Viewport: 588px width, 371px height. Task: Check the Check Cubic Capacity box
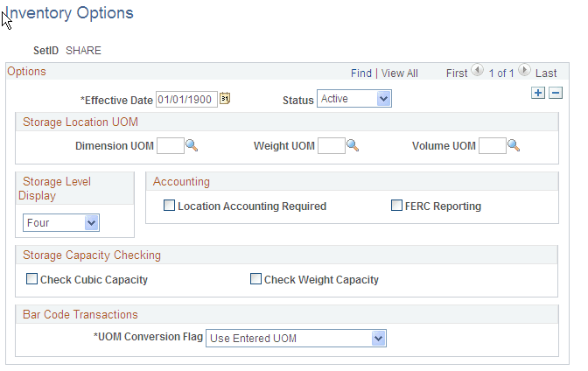[32, 280]
